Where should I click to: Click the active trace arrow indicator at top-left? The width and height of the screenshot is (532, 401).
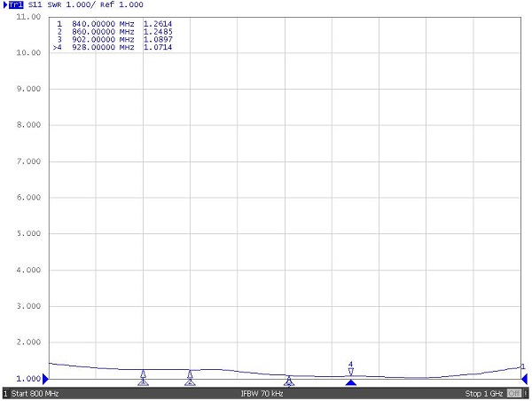coord(4,5)
